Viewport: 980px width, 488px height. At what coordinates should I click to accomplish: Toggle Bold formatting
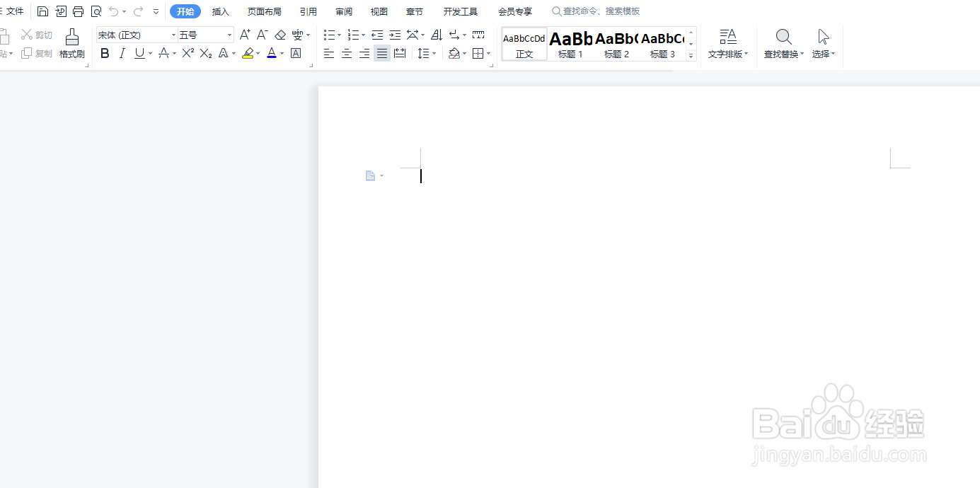(x=105, y=54)
